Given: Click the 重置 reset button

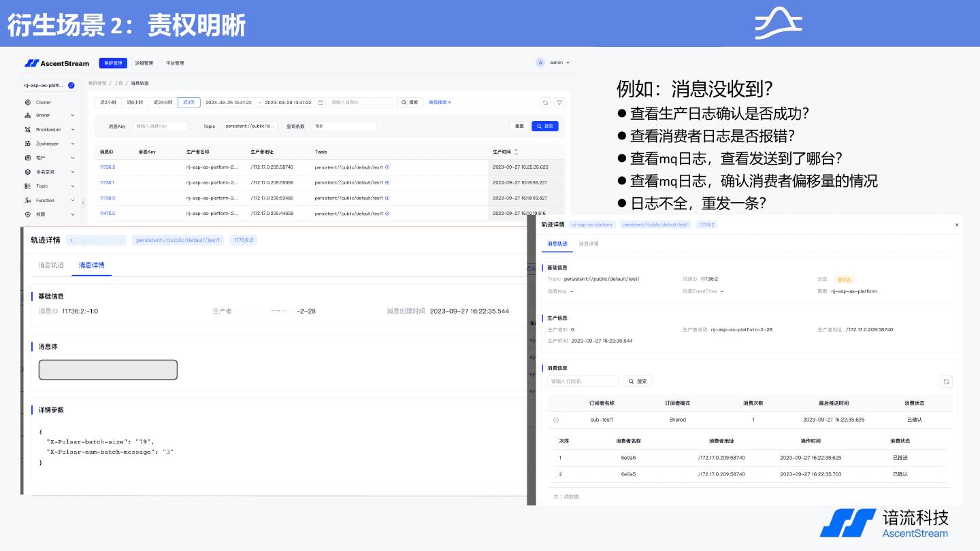Looking at the screenshot, I should (x=519, y=127).
